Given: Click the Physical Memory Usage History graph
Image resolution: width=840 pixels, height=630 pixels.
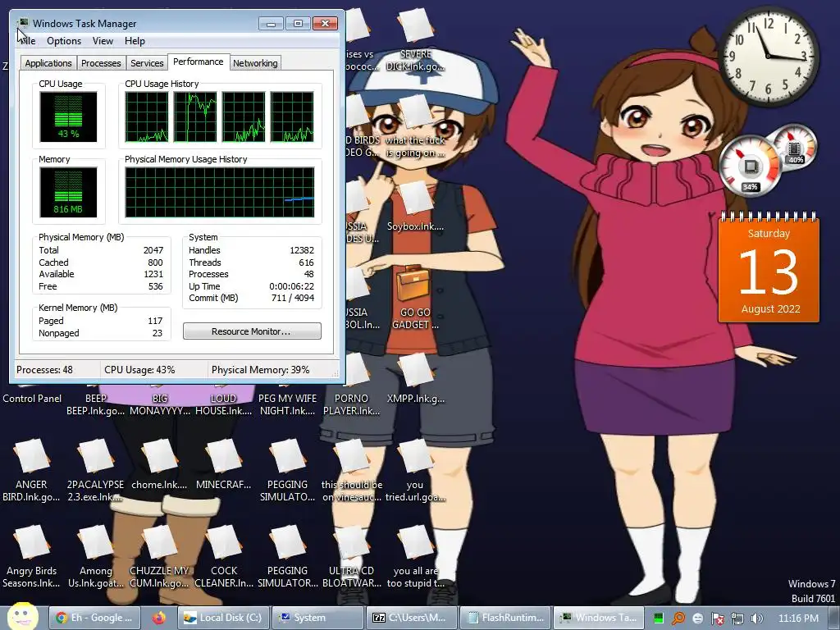Looking at the screenshot, I should [x=220, y=192].
